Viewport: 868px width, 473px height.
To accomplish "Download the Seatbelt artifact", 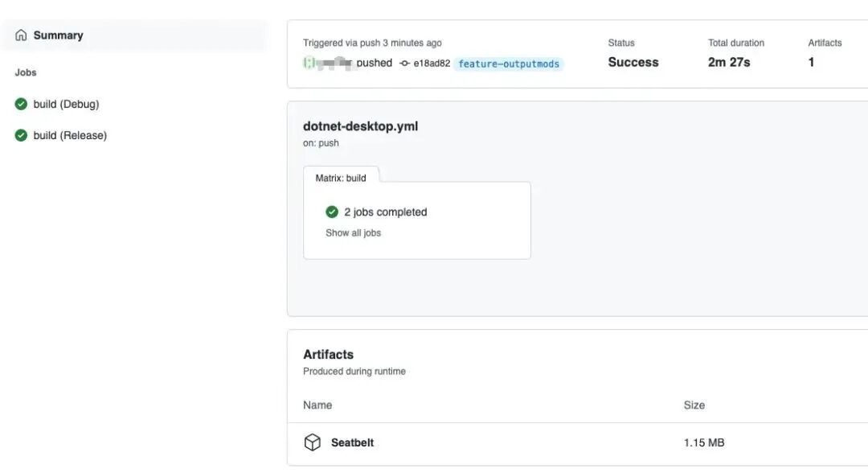I will coord(352,442).
